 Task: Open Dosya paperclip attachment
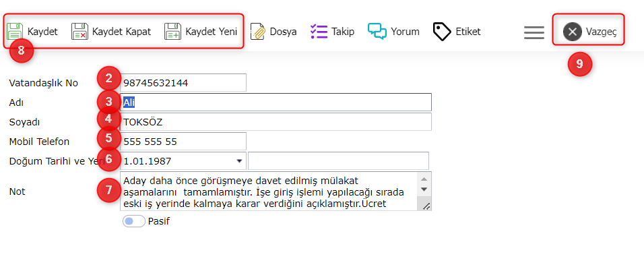[x=273, y=31]
